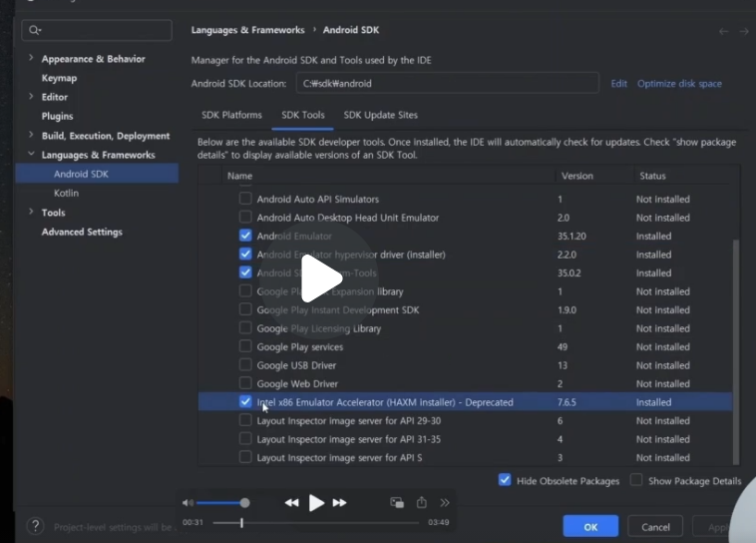Rewind the video playback

pos(291,503)
